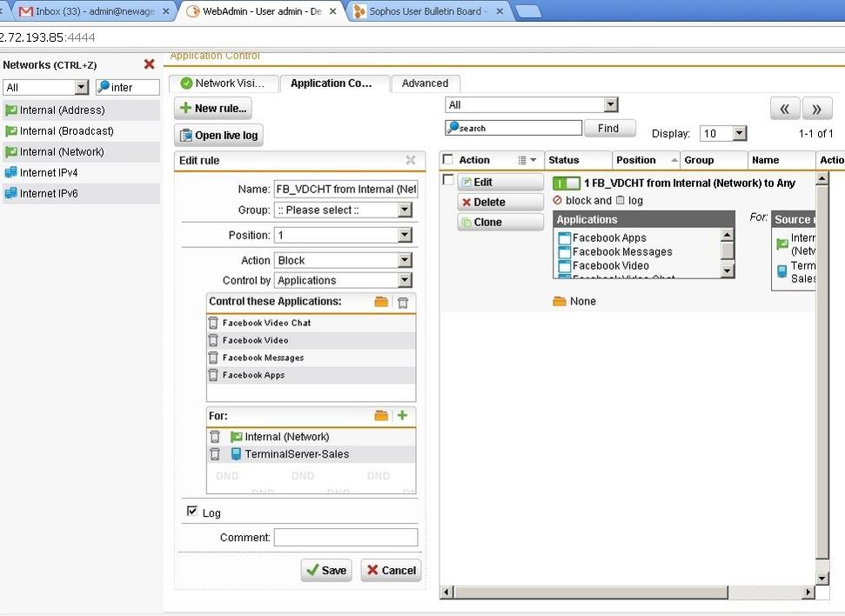Tick the checkbox for the FB_VDCHT rule
Viewport: 845px width, 616px height.
447,179
